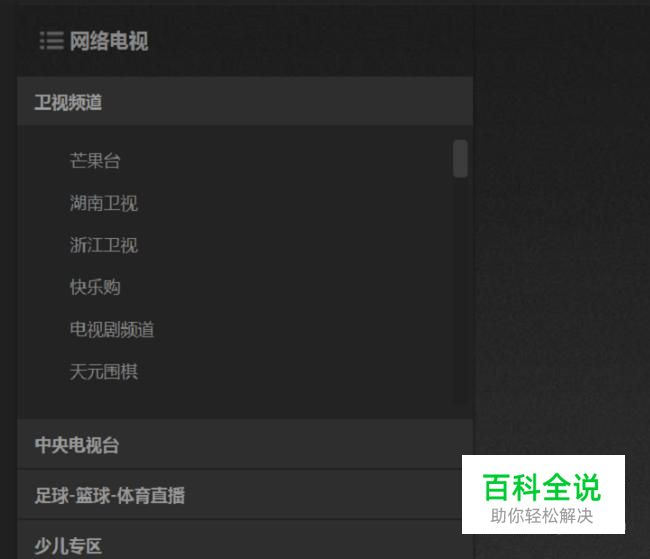Select the 芒果台 channel
This screenshot has height=559, width=650.
point(95,161)
